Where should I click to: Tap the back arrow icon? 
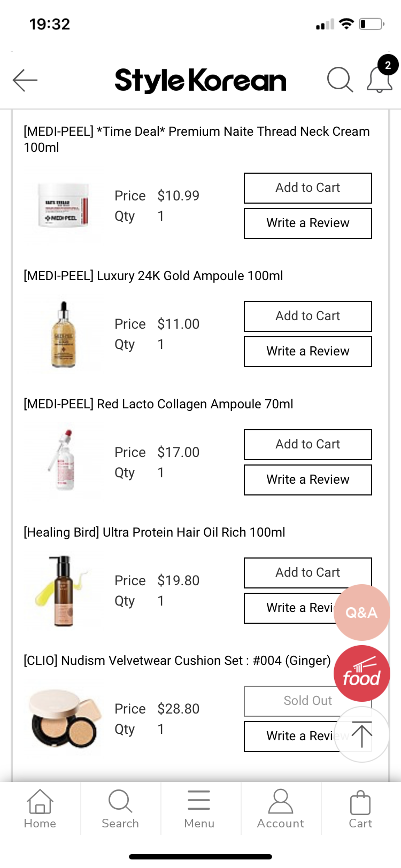coord(25,80)
